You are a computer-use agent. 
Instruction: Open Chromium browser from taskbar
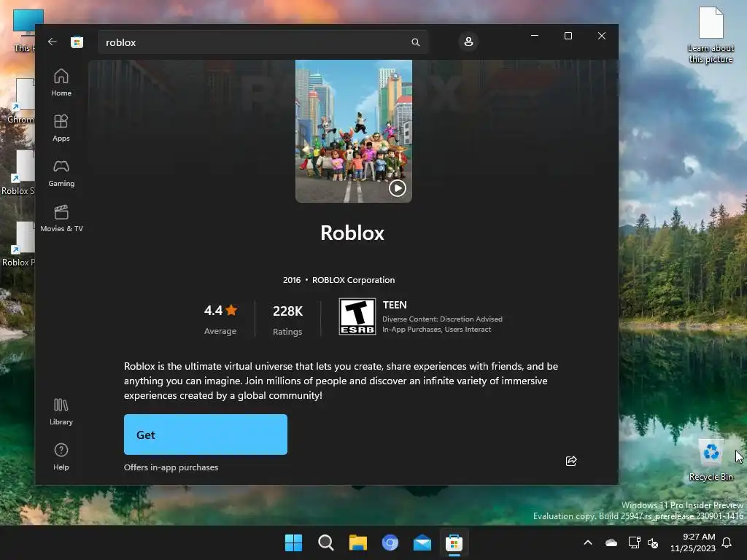tap(390, 542)
